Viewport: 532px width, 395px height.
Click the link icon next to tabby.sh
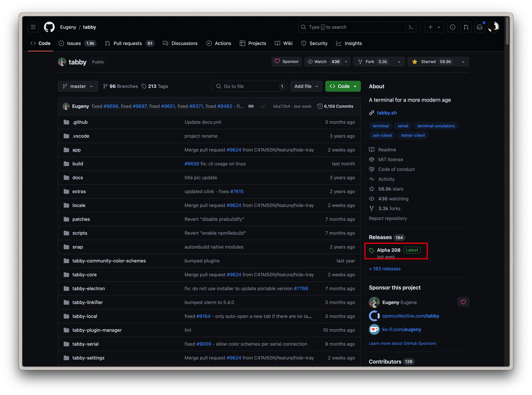371,113
